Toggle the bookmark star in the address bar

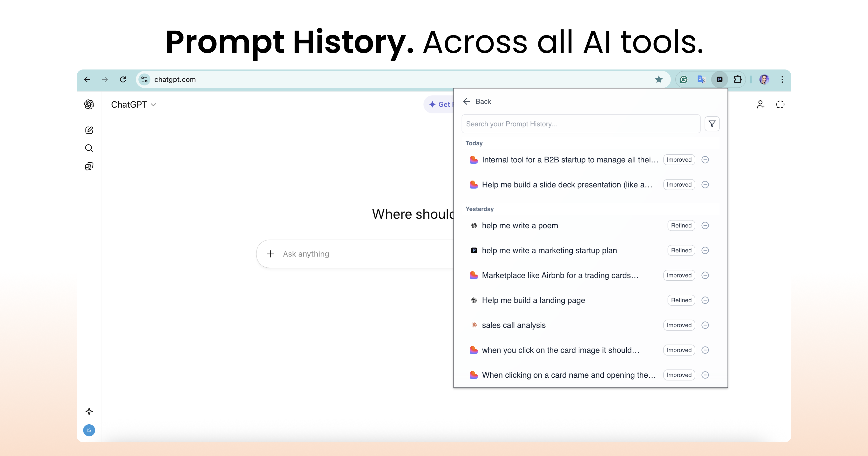(x=659, y=79)
